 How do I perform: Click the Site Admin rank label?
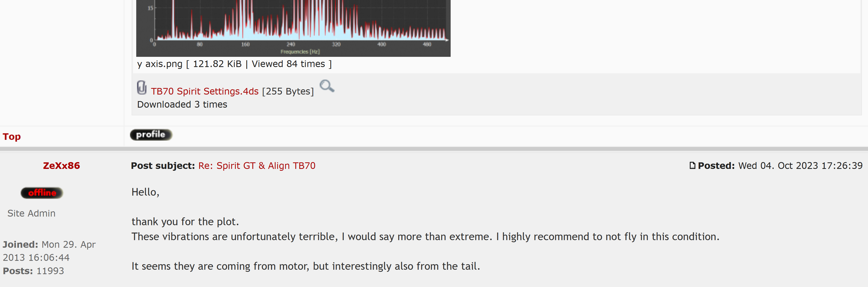pyautogui.click(x=31, y=213)
